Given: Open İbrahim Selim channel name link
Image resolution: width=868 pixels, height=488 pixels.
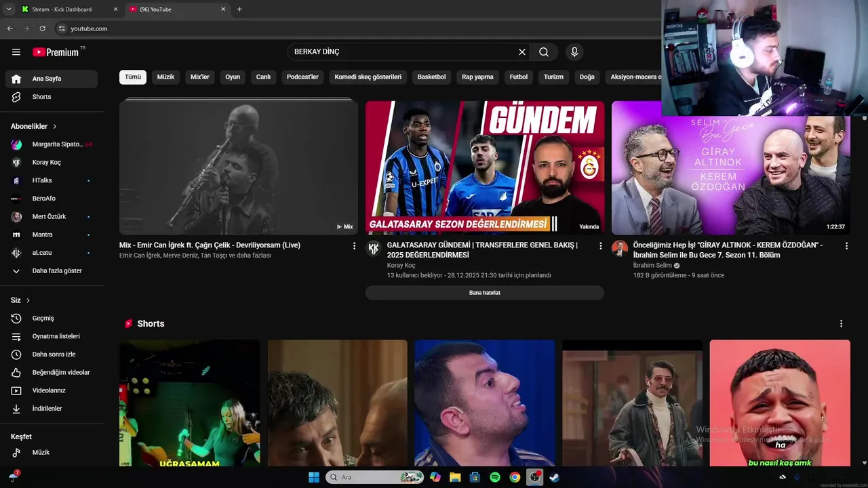Looking at the screenshot, I should click(652, 266).
